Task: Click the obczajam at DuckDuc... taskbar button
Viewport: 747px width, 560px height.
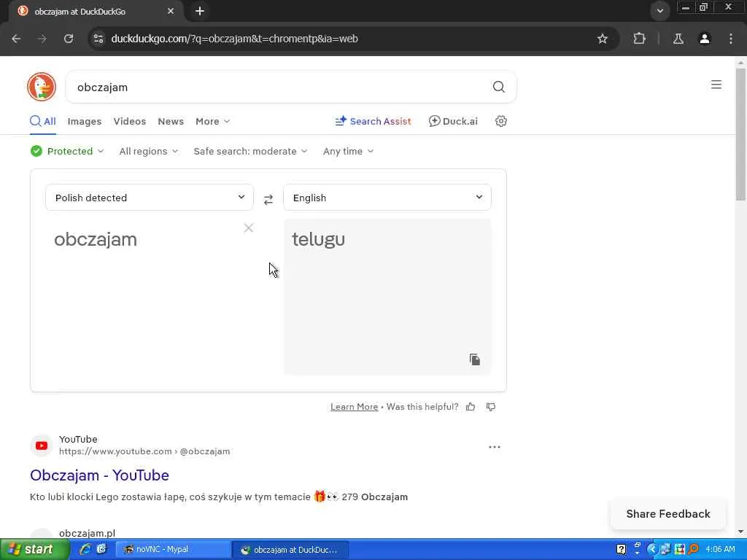Action: [x=290, y=550]
